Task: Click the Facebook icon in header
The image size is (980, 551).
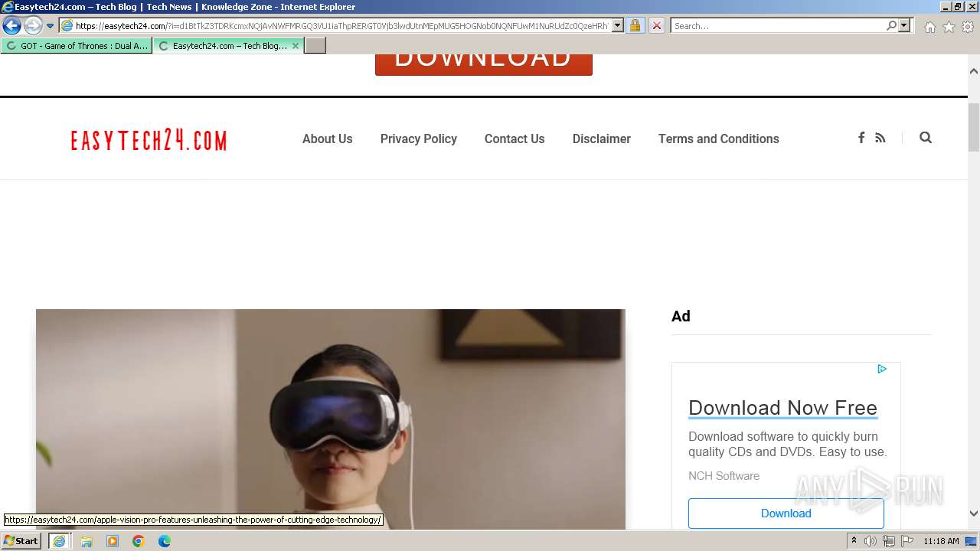Action: [861, 138]
